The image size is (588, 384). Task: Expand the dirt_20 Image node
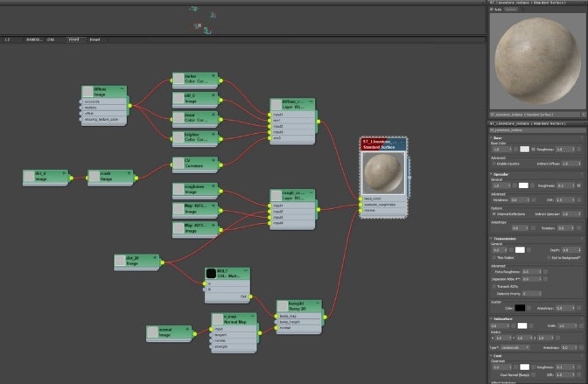pyautogui.click(x=155, y=258)
